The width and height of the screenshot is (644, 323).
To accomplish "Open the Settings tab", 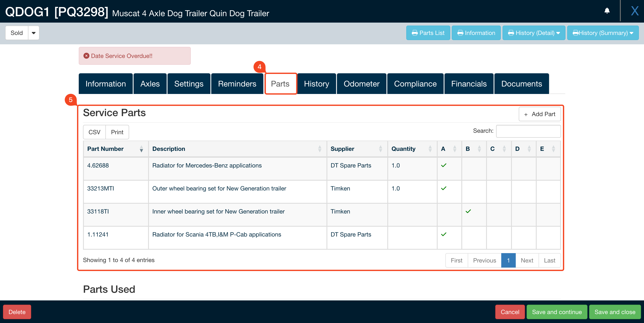I will click(189, 84).
